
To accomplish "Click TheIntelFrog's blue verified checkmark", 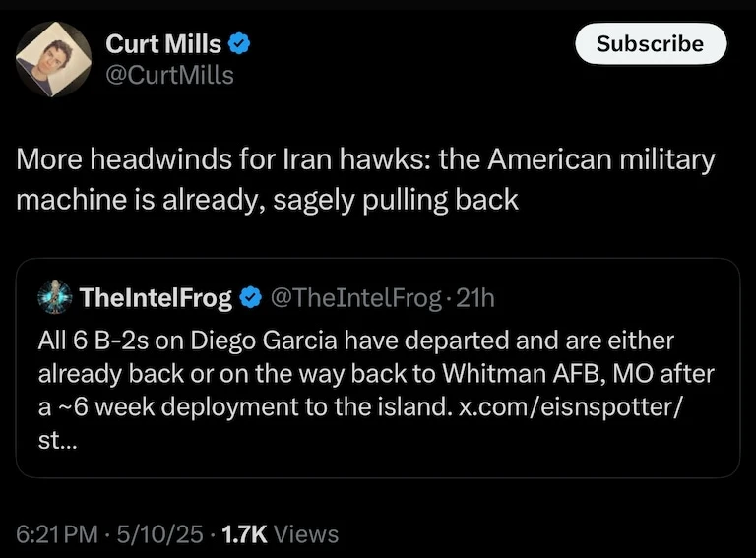I will point(250,297).
